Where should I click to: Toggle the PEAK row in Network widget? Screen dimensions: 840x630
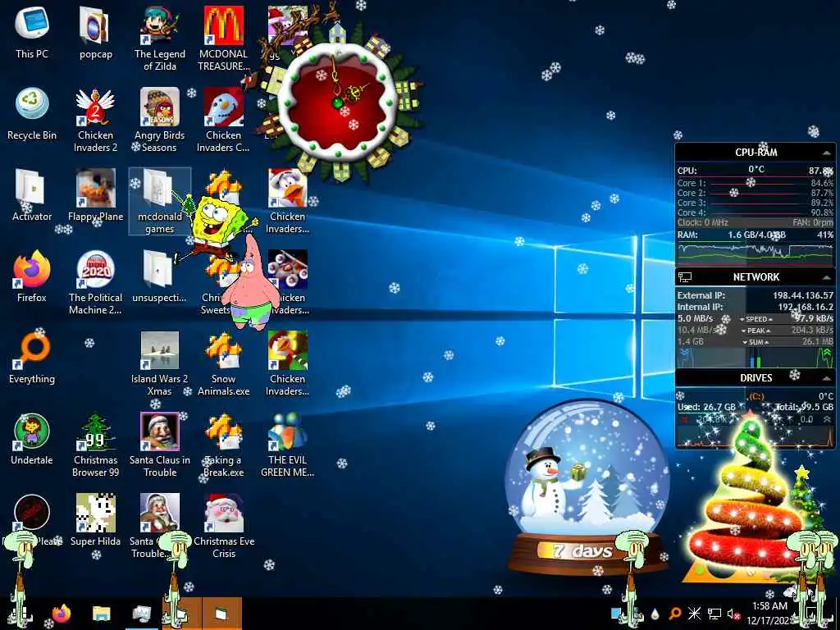point(756,331)
